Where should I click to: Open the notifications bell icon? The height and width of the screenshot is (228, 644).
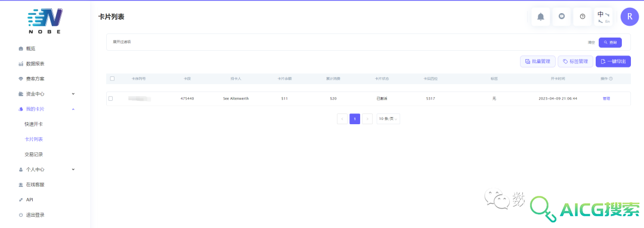[x=540, y=17]
